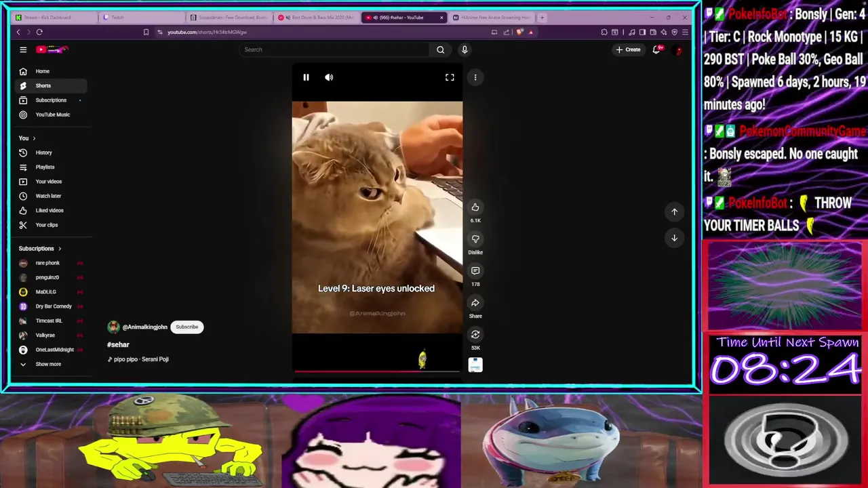This screenshot has width=868, height=488.
Task: Open Subscriptions in the sidebar
Action: [50, 100]
